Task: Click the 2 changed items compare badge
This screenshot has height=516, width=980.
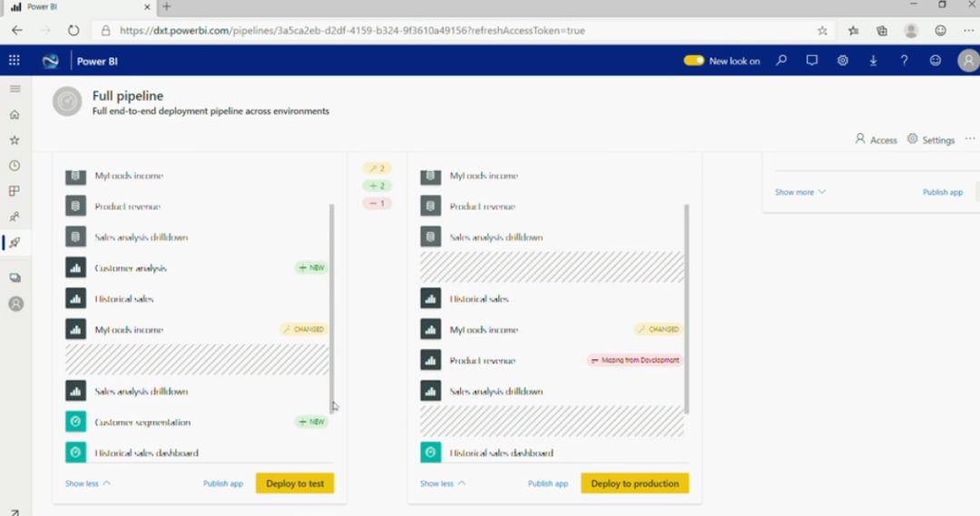Action: point(377,168)
